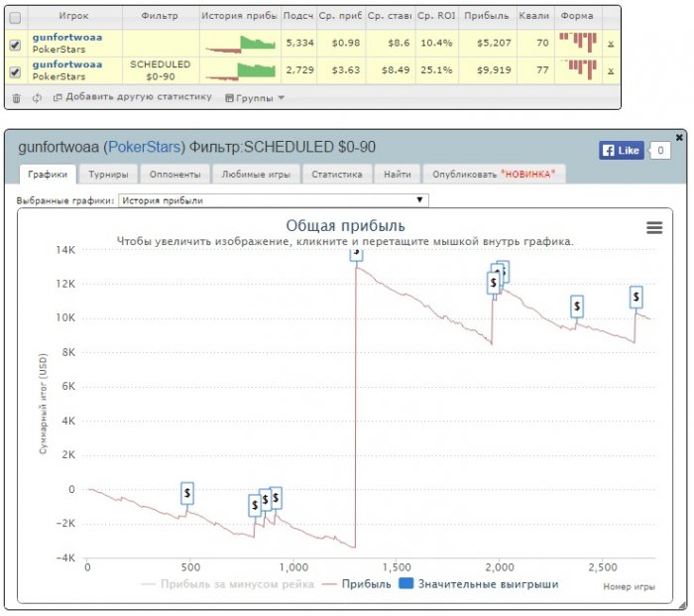The image size is (694, 616).
Task: Click the 'Общая прибыль' chart title
Action: coord(345,225)
